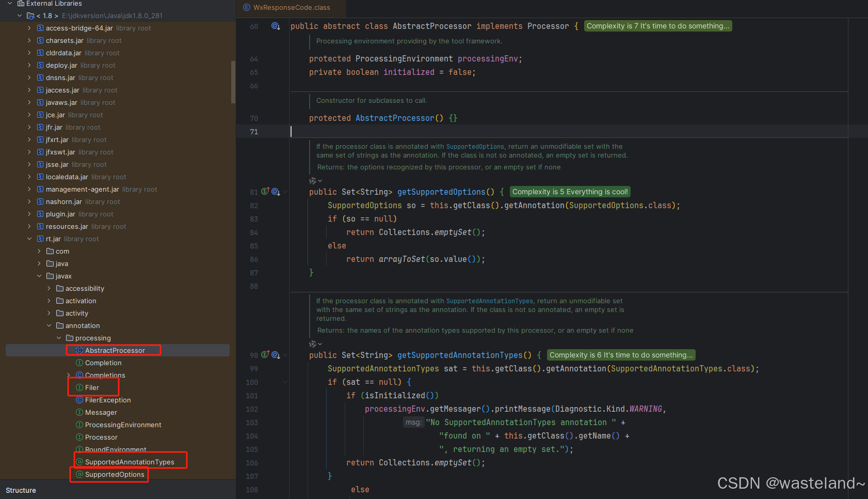Click the Complexity is 6 hint on getSupportedAnnotationTypes
The width and height of the screenshot is (868, 499).
[621, 355]
